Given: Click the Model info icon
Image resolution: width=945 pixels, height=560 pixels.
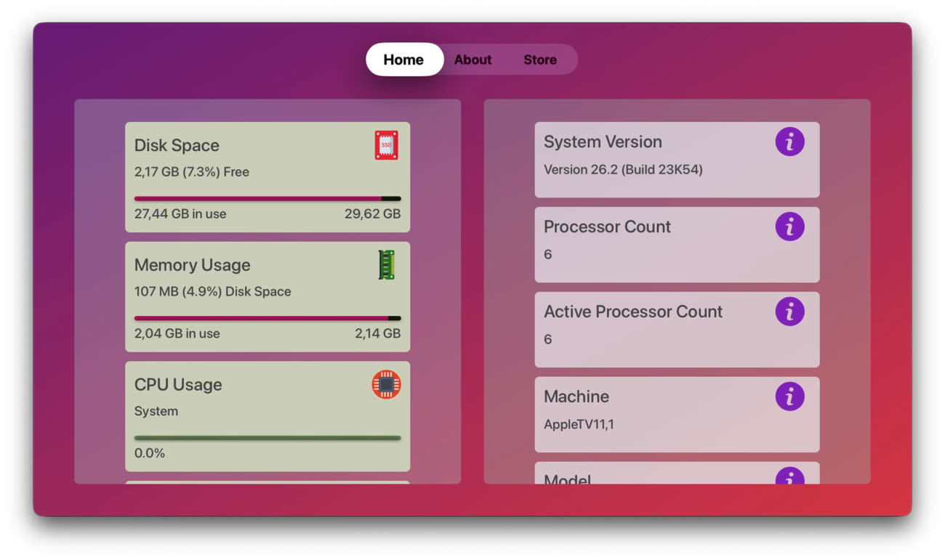Looking at the screenshot, I should pos(789,476).
